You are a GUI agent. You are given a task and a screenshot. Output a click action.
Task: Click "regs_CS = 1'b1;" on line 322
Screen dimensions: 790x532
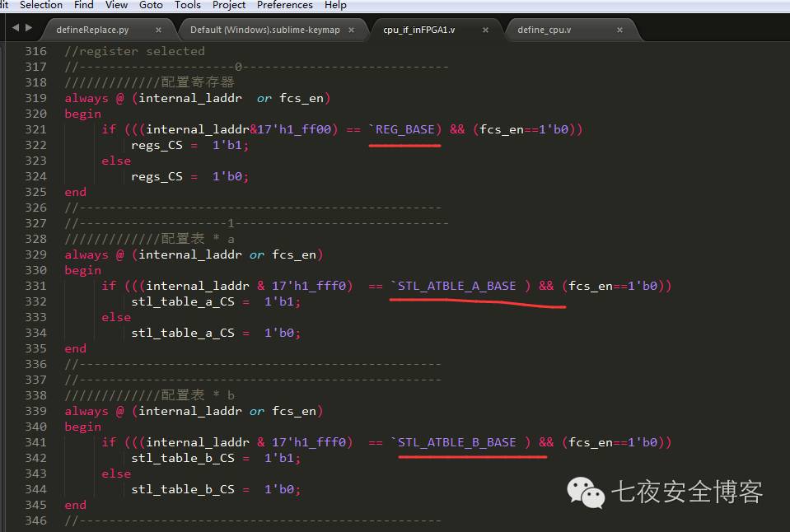190,146
